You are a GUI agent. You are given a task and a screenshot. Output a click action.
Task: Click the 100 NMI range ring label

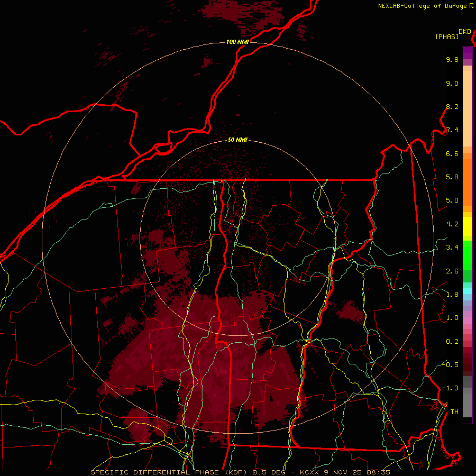(x=237, y=42)
